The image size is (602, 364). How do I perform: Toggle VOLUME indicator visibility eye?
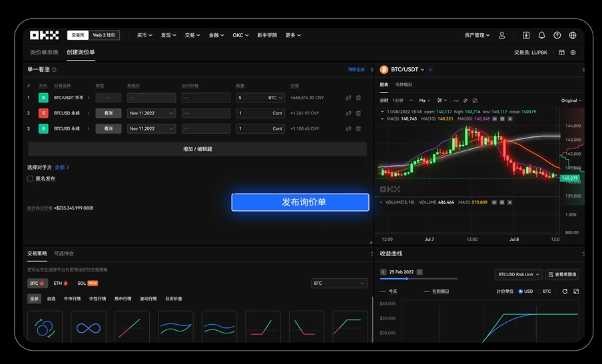pyautogui.click(x=494, y=202)
